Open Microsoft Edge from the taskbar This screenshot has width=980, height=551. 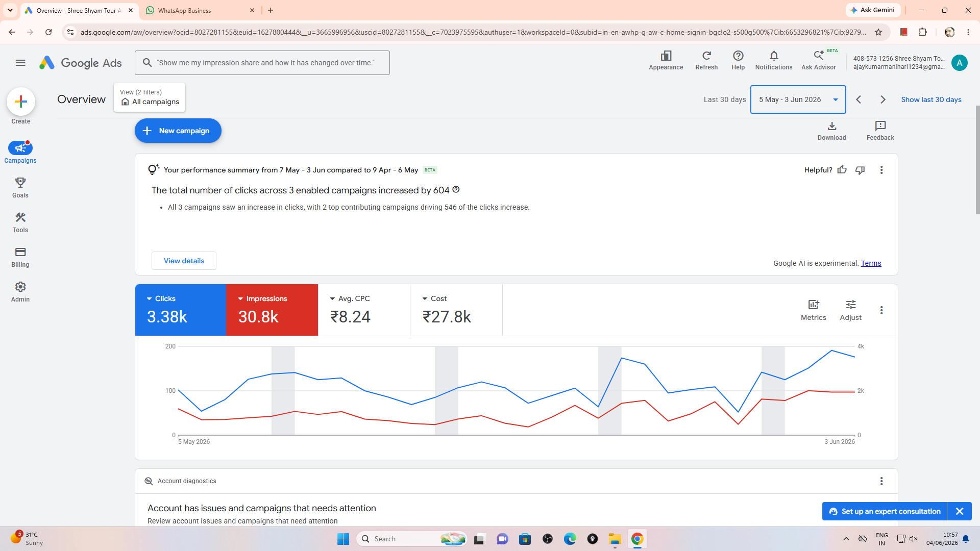click(570, 539)
